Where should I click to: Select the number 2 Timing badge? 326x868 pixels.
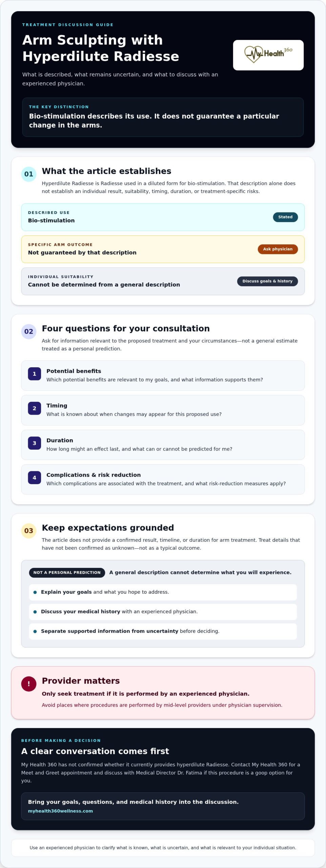(35, 409)
